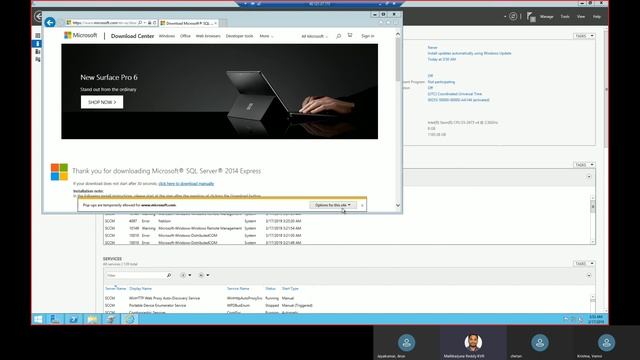The height and width of the screenshot is (360, 640).
Task: Click the chetan participant avatar
Action: point(540,342)
